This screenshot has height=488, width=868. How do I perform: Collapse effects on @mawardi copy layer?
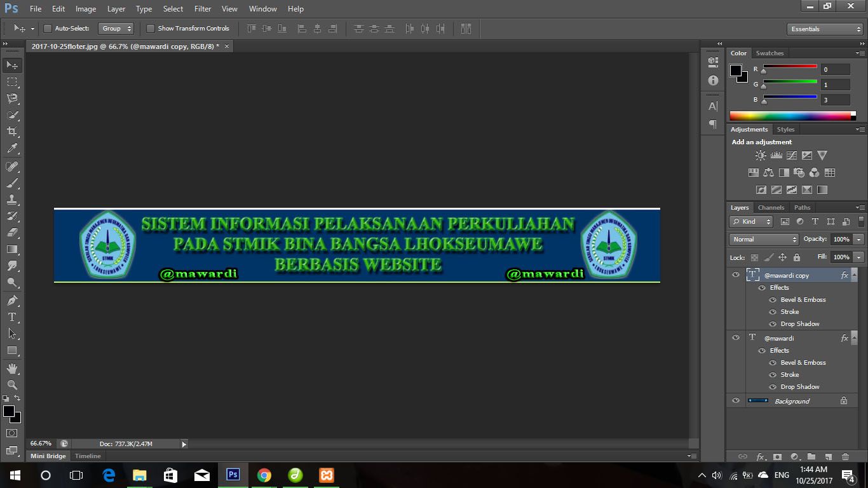(854, 275)
